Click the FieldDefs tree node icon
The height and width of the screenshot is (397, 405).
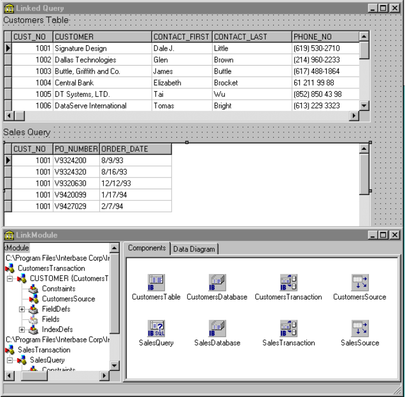tap(34, 309)
